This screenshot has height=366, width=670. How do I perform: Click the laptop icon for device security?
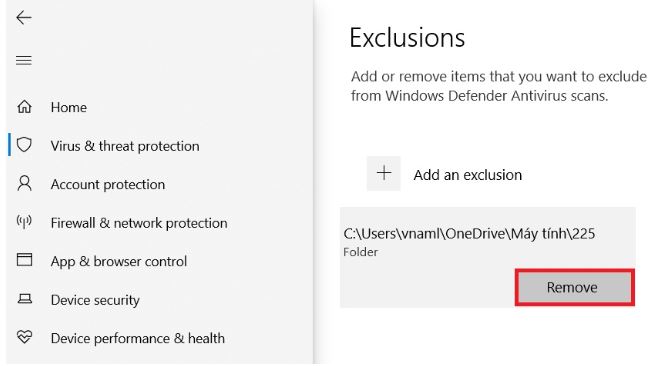point(24,299)
